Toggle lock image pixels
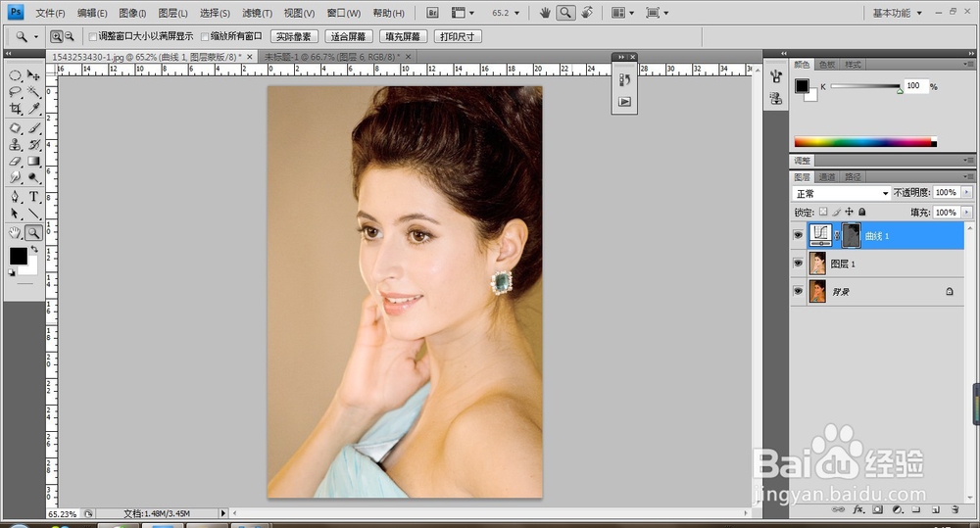980x528 pixels. point(836,212)
